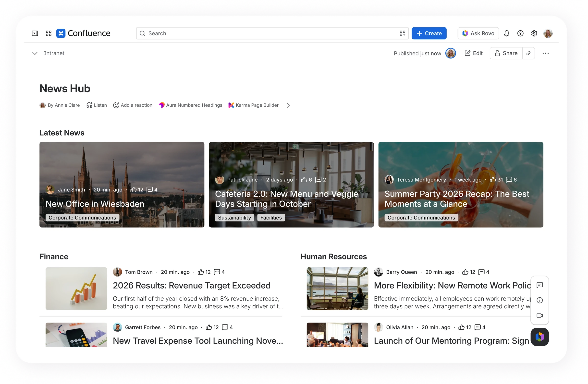
Task: Add a reaction to the page
Action: [x=133, y=105]
